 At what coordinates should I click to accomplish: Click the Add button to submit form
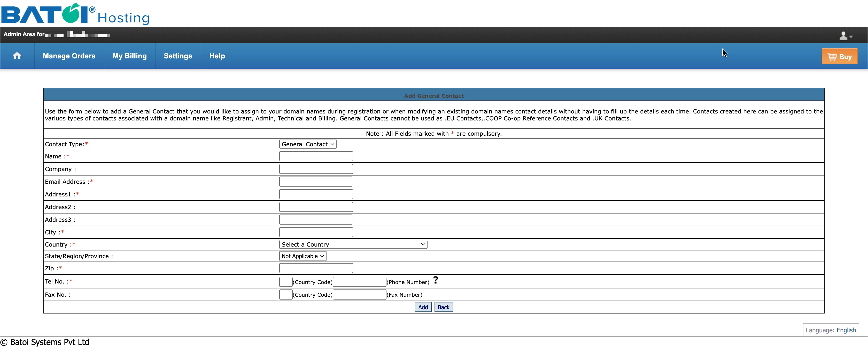(422, 307)
